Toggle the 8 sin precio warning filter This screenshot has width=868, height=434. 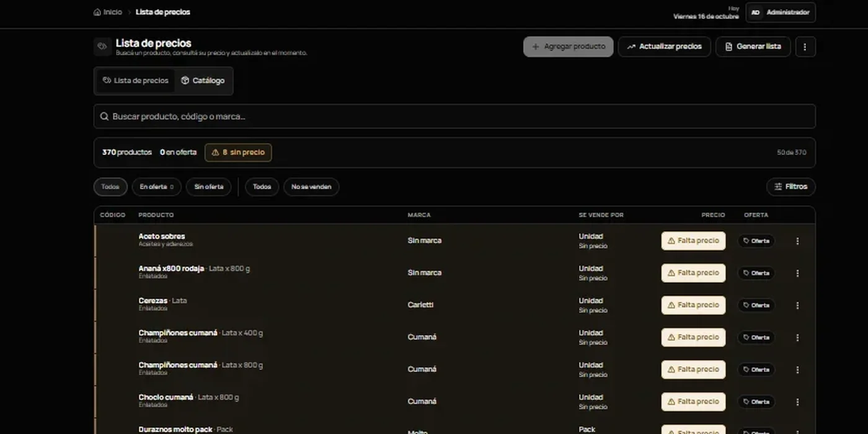click(238, 153)
